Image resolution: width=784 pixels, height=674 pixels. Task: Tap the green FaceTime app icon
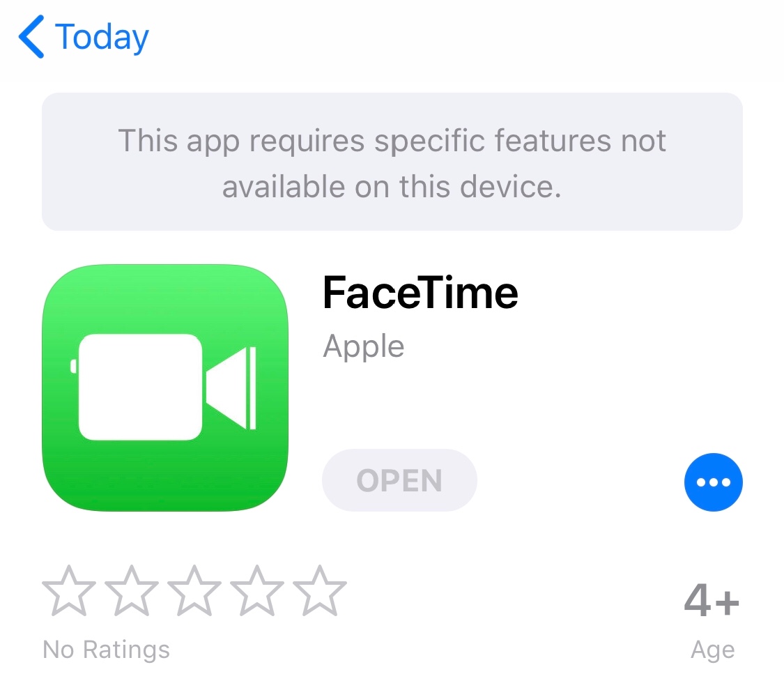(165, 388)
